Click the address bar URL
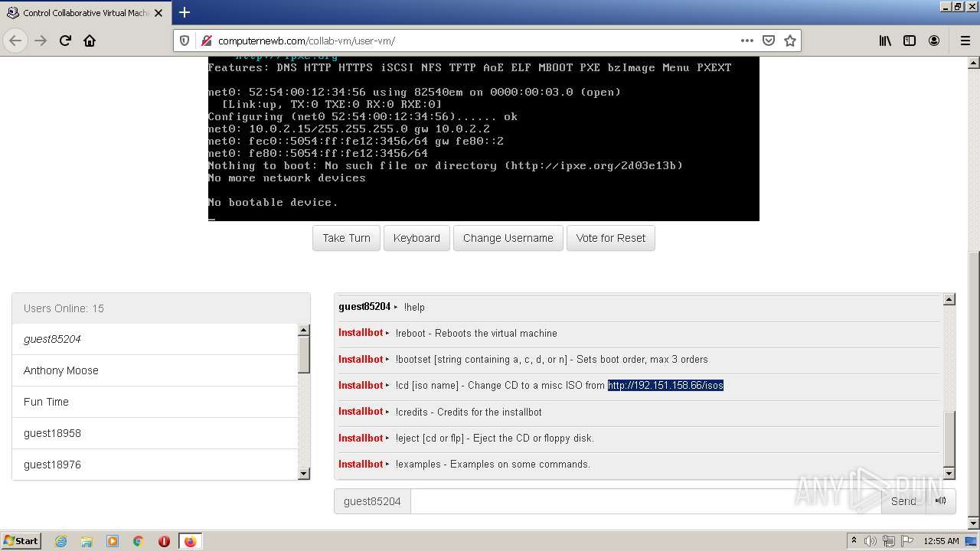 pos(306,41)
